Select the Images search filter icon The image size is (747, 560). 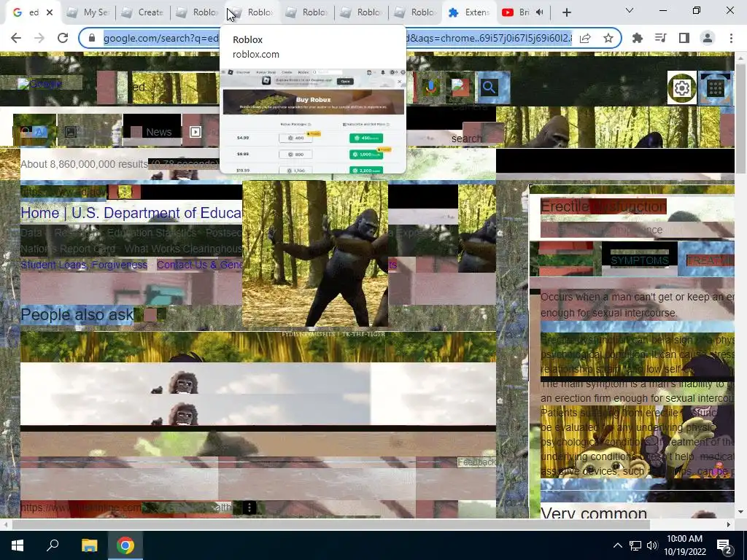[71, 132]
